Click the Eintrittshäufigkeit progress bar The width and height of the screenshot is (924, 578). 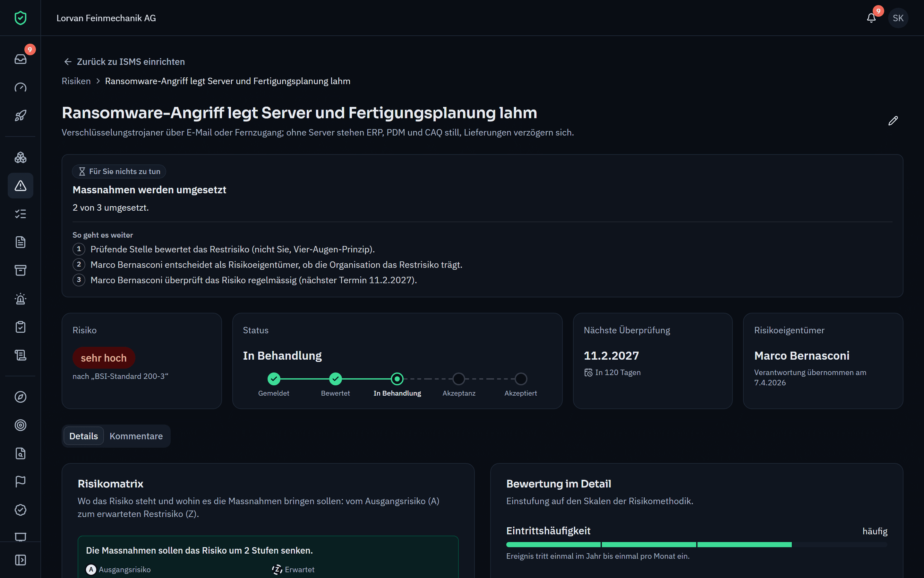point(697,545)
